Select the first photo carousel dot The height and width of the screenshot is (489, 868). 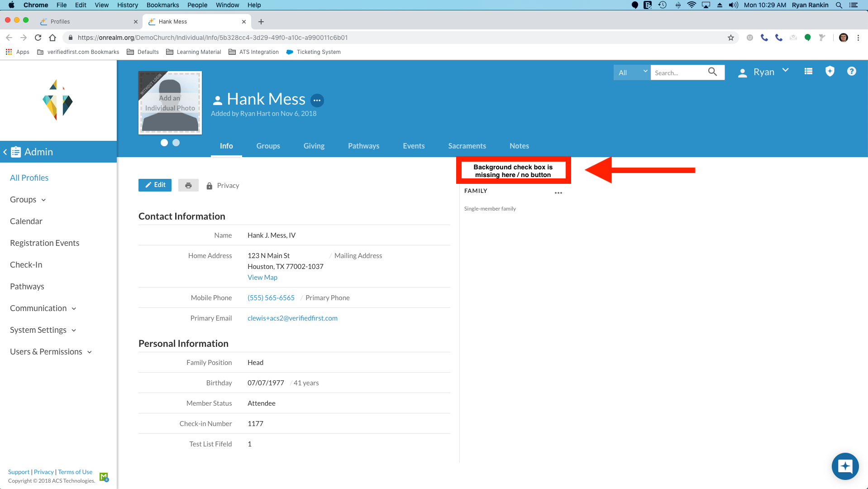click(x=164, y=143)
